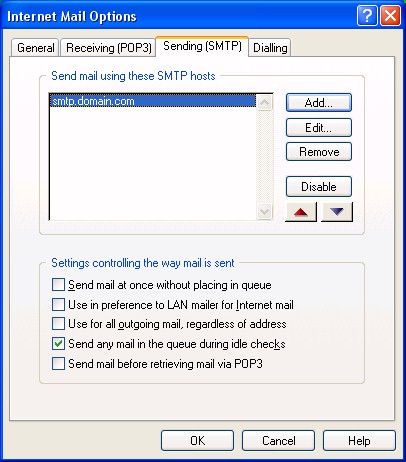The image size is (406, 462).
Task: Disable the selected SMTP host
Action: [x=319, y=187]
